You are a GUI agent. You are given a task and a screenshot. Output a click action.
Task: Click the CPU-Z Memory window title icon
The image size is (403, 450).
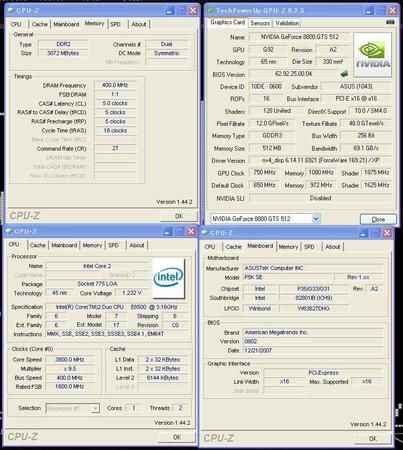tap(11, 10)
